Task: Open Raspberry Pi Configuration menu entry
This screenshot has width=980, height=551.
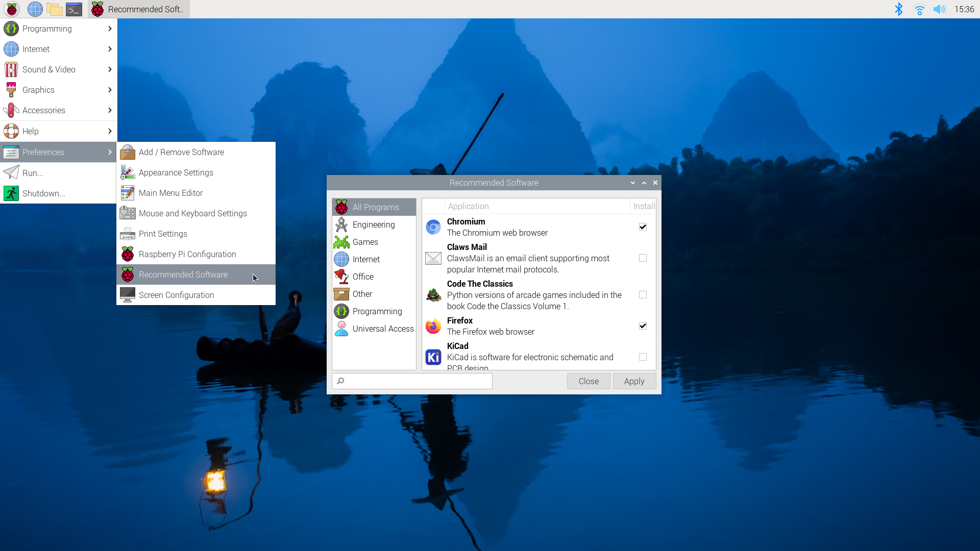Action: [187, 254]
